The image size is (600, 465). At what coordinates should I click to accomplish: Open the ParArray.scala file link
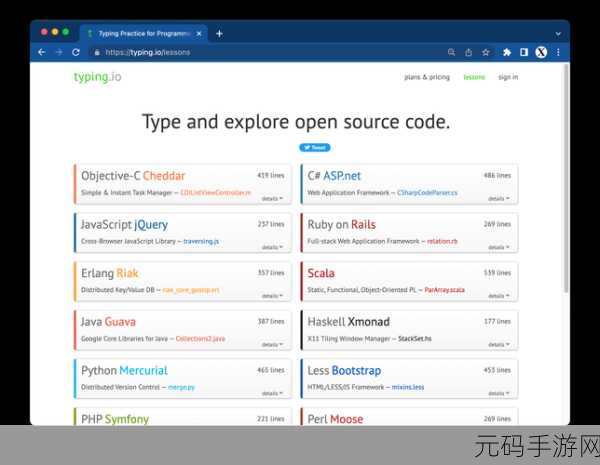tap(444, 290)
